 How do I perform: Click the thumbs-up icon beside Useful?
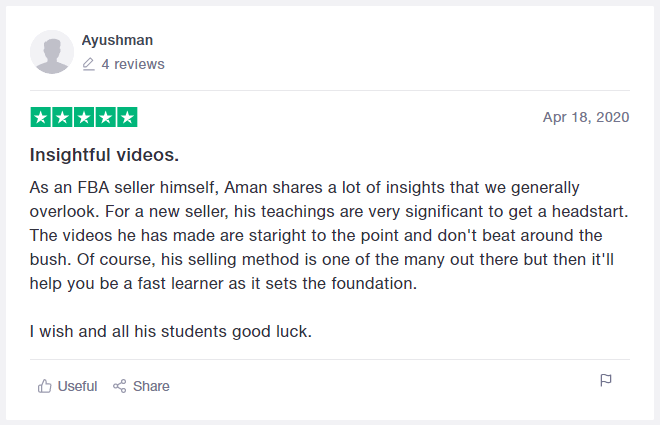[x=45, y=386]
